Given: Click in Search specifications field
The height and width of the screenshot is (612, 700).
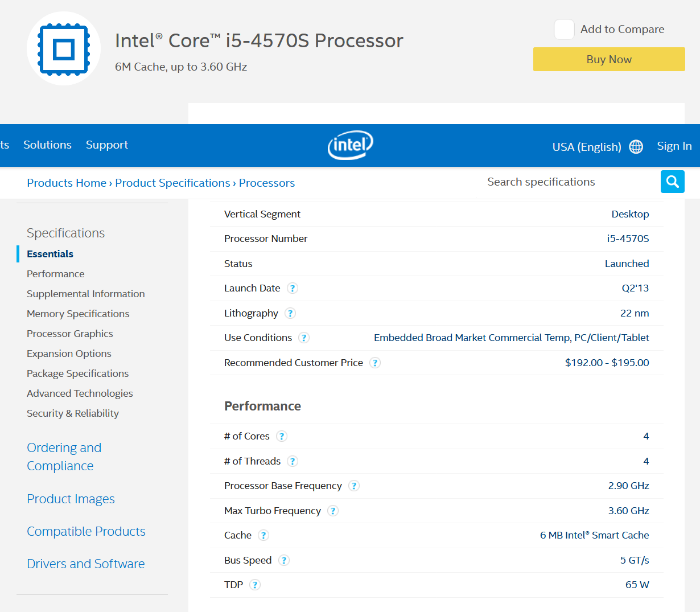Looking at the screenshot, I should point(563,182).
